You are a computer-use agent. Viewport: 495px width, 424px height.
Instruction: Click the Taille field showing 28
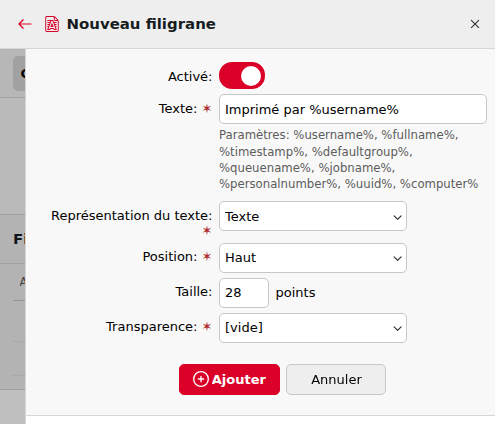pos(244,293)
